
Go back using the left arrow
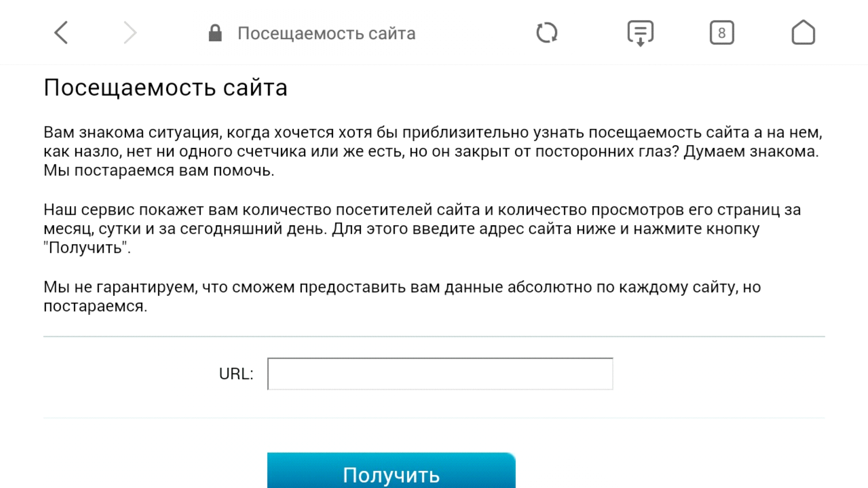tap(61, 33)
